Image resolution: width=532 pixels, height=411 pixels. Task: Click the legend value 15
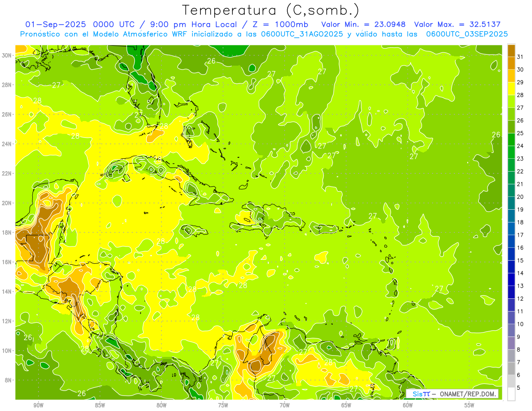(x=520, y=261)
